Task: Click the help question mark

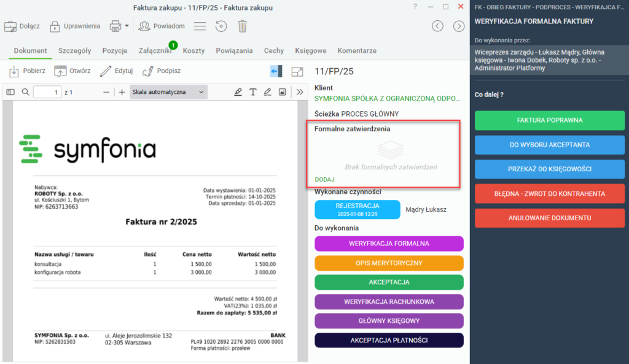Action: [x=415, y=7]
